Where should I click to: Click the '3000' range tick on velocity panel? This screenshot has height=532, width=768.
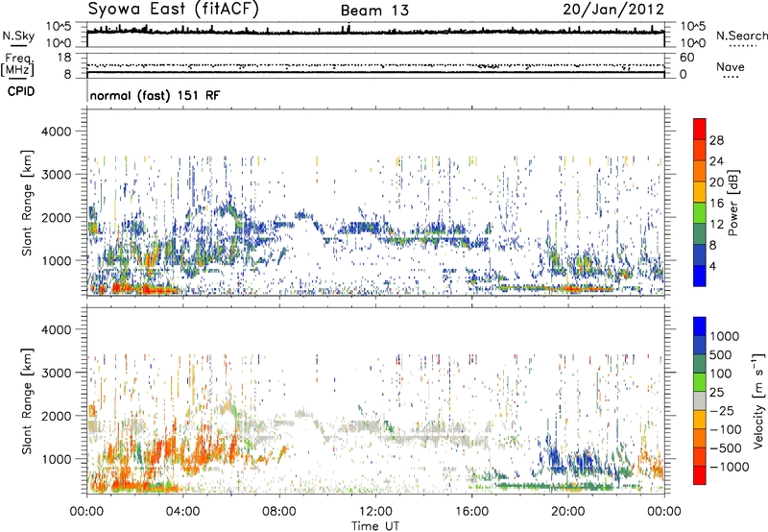pyautogui.click(x=57, y=373)
